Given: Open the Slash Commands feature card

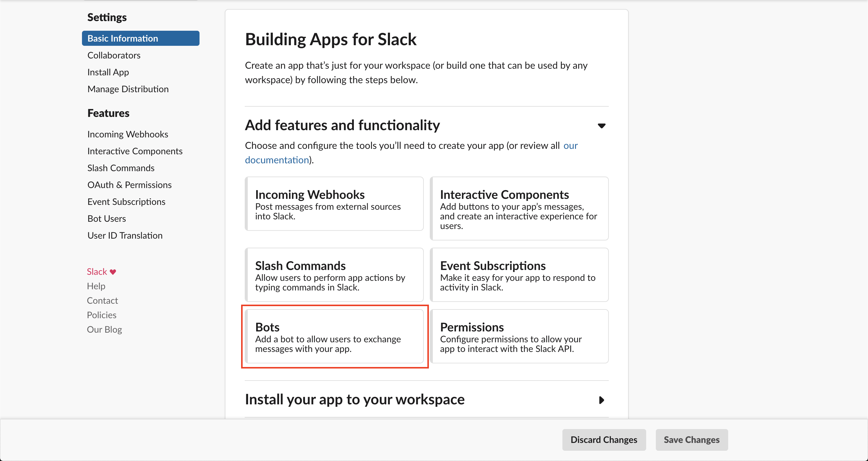Looking at the screenshot, I should (x=334, y=275).
